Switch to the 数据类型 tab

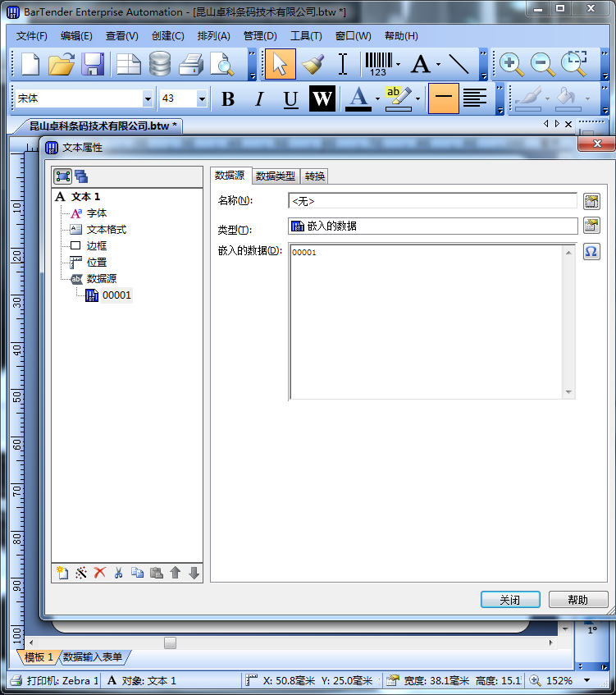click(276, 176)
